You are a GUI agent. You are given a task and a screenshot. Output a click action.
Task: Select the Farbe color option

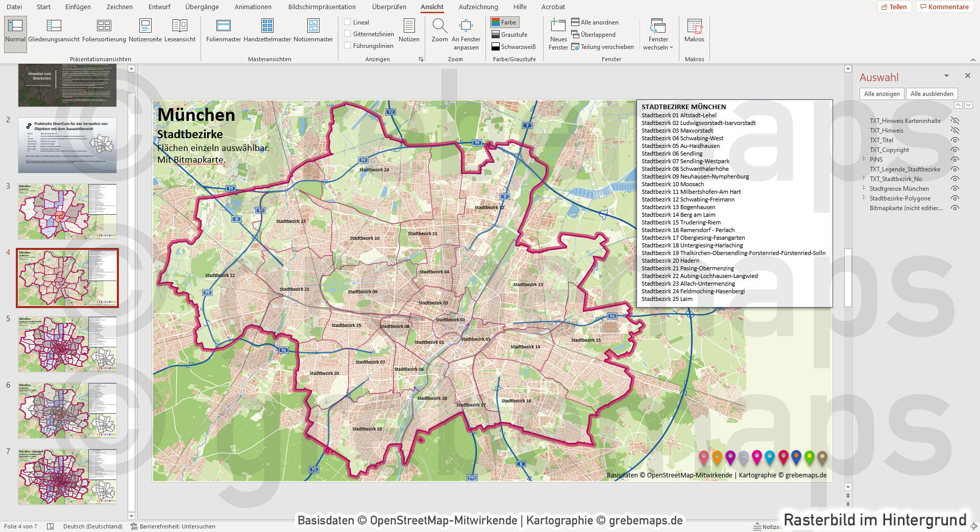(x=504, y=22)
